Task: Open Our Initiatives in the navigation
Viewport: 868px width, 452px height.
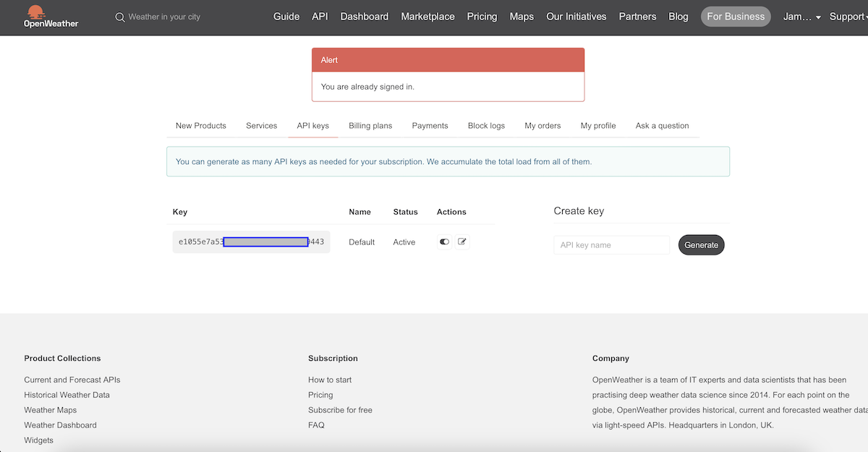Action: click(x=576, y=17)
